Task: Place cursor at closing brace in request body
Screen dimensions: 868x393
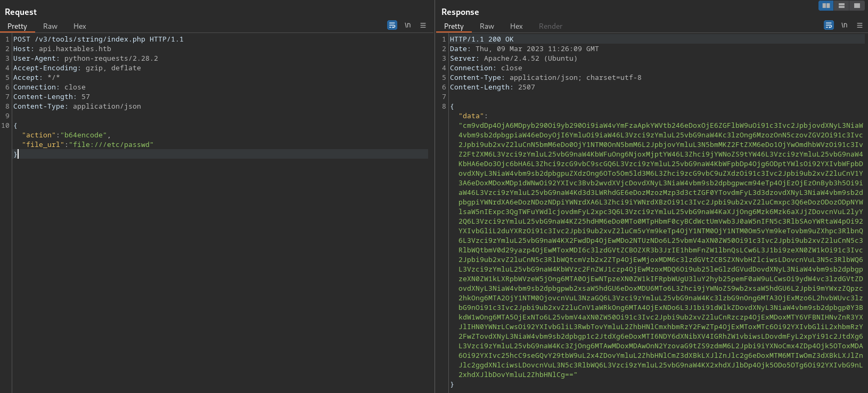Action: point(15,154)
